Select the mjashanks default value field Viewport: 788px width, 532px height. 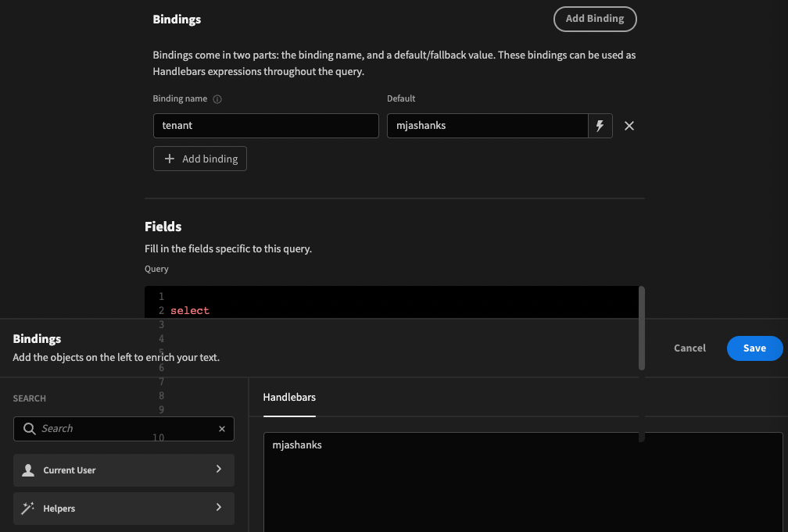[x=489, y=126]
